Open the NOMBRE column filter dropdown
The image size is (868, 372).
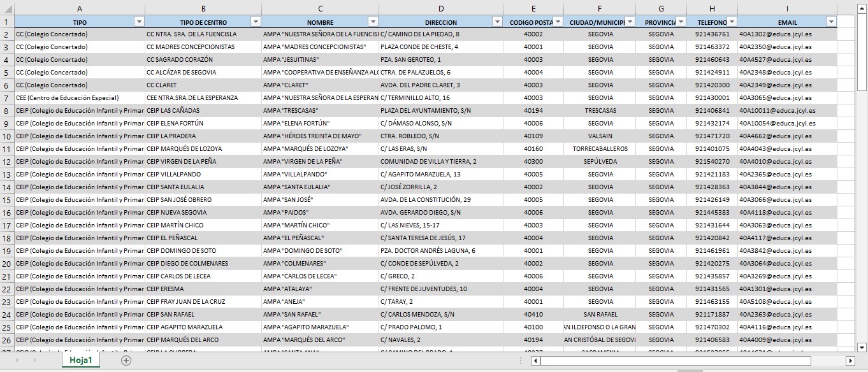(372, 22)
